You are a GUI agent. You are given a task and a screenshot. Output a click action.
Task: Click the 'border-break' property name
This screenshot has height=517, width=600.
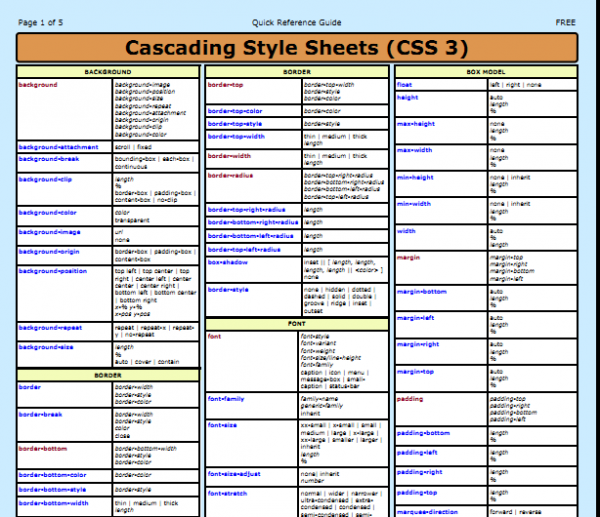40,414
